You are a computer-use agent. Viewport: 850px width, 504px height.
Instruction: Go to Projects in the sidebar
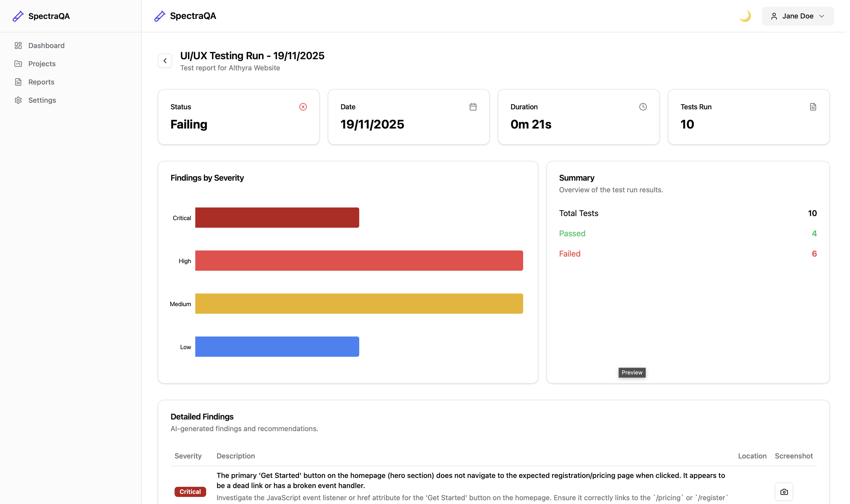coord(42,64)
